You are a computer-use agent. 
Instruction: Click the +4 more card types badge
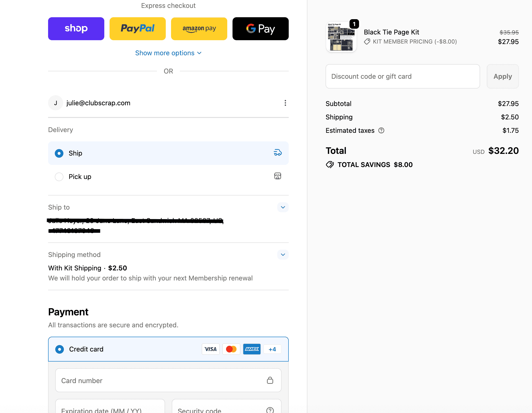click(272, 349)
